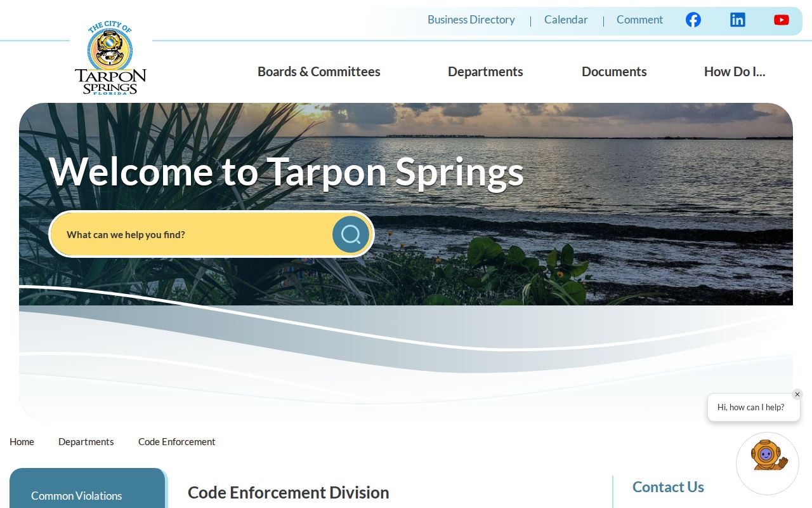Click the "Contact Us" heading

pos(668,487)
